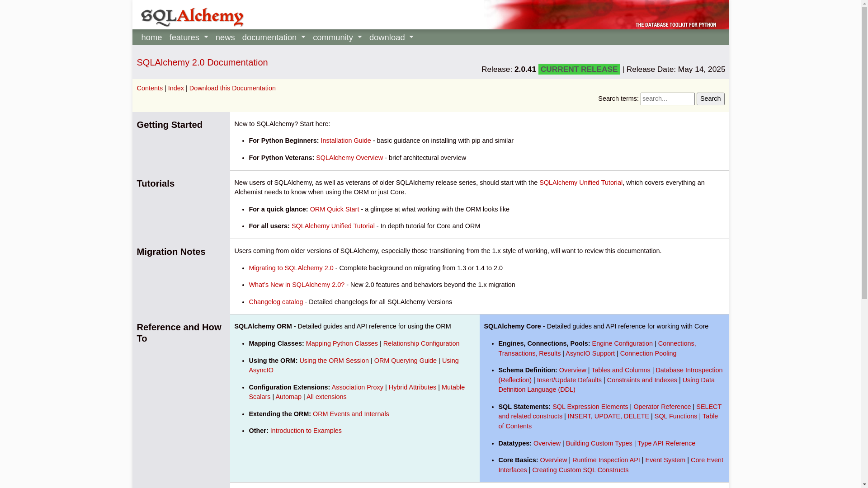Open ORM Events and Internals link
This screenshot has width=868, height=488.
[351, 414]
